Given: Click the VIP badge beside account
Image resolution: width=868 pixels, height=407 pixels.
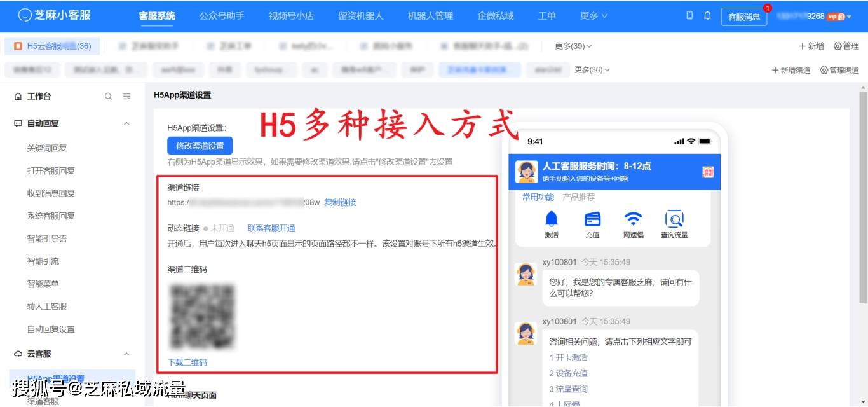Looking at the screenshot, I should pyautogui.click(x=836, y=17).
